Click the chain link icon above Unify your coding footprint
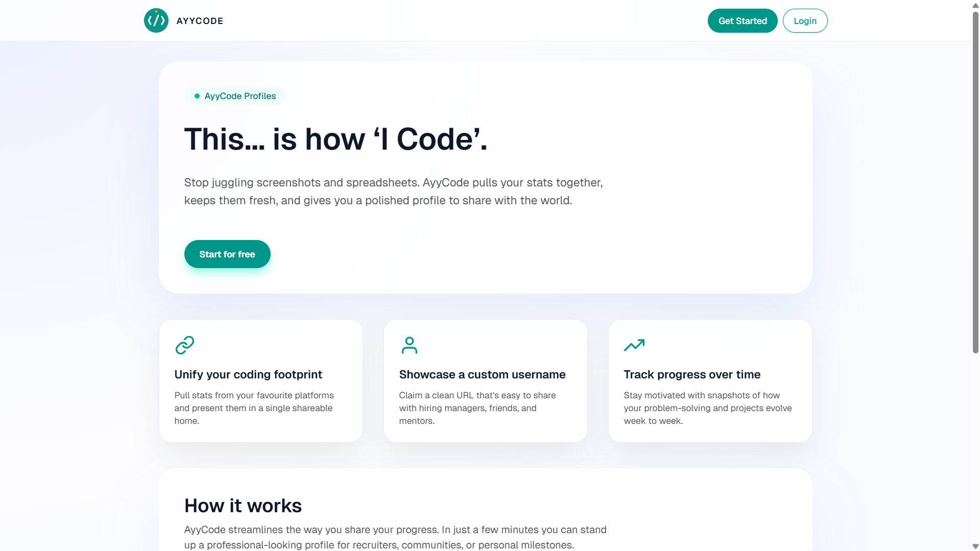 [185, 345]
